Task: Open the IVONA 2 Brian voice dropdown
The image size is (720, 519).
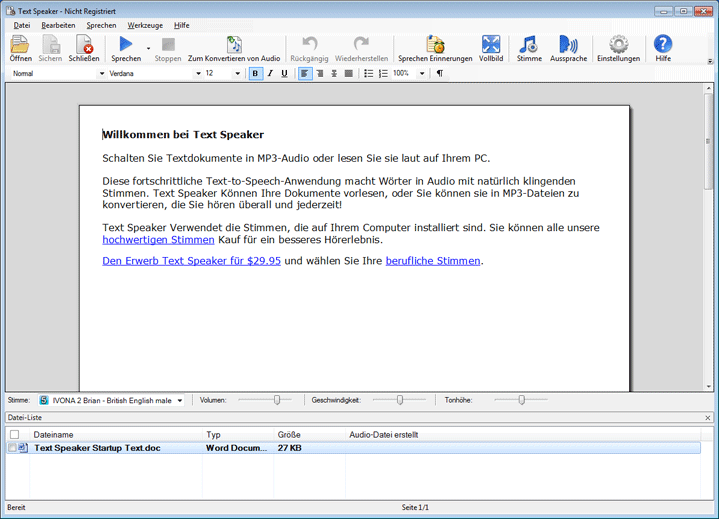Action: coord(180,400)
